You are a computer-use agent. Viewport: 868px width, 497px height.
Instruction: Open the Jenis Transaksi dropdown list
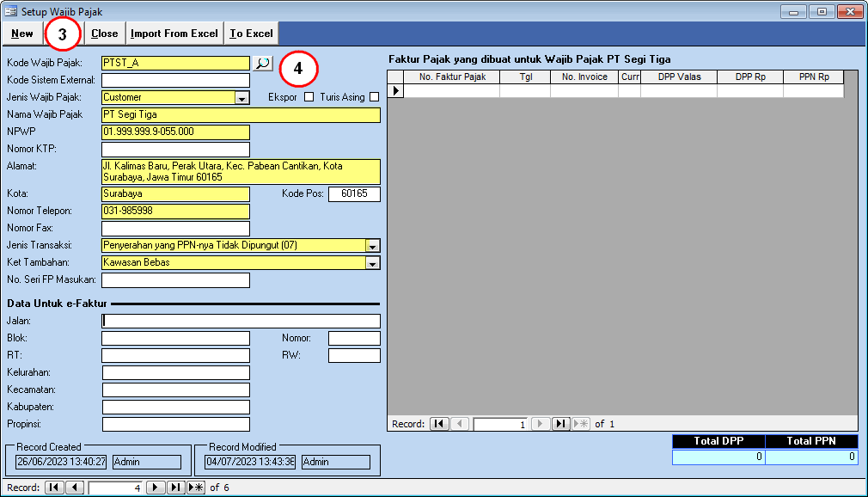[372, 246]
